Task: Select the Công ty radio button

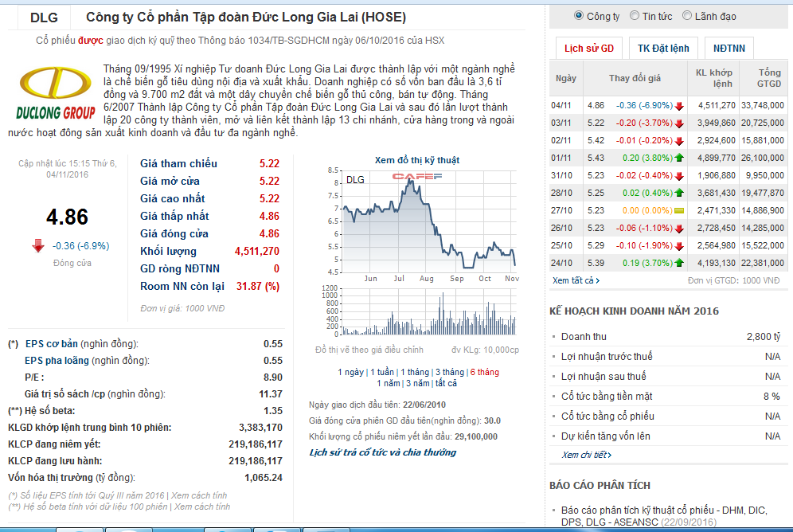Action: point(579,16)
